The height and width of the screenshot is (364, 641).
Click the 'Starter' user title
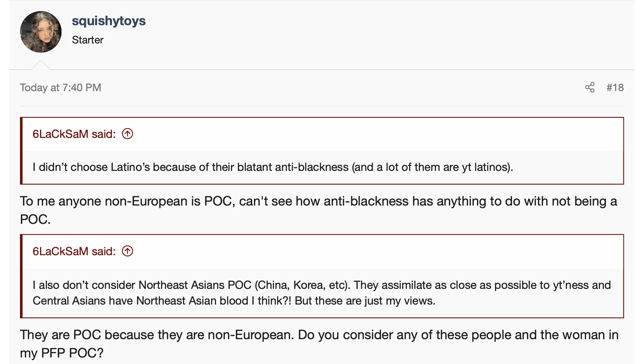point(88,40)
